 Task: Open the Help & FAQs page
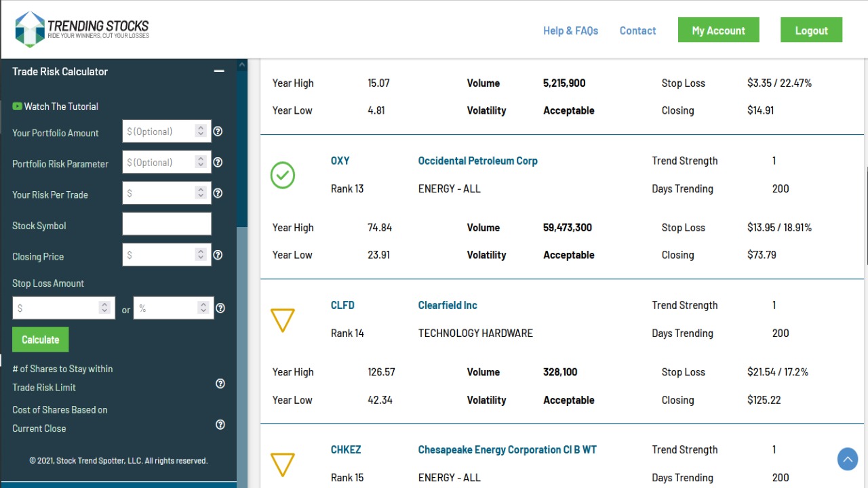(571, 30)
